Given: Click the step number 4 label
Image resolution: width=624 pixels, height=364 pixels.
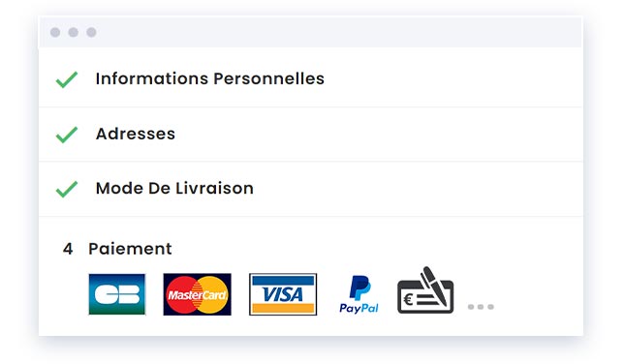Looking at the screenshot, I should (x=68, y=249).
